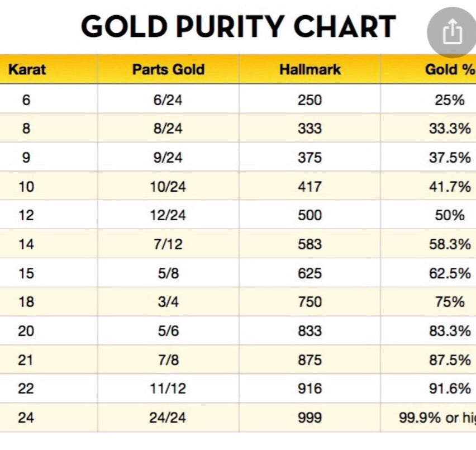Viewport: 476px width, 450px height.
Task: Select the 24/24 parts gold cell
Action: [168, 418]
